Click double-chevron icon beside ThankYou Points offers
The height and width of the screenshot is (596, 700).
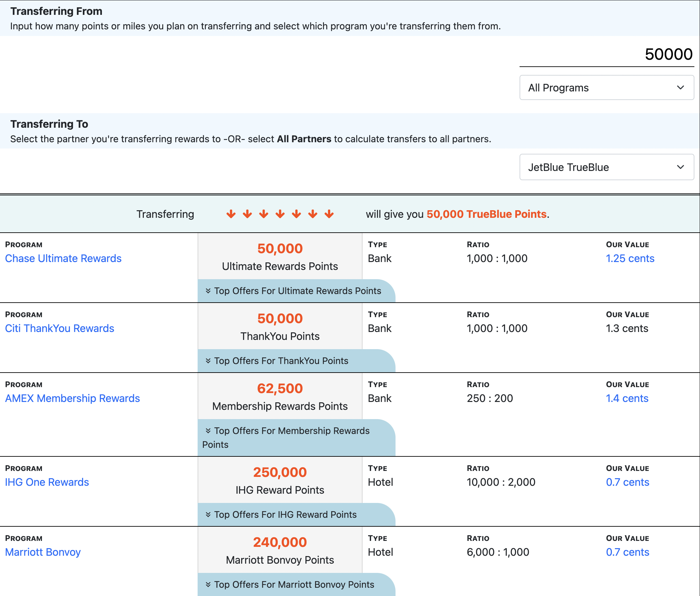(x=208, y=361)
